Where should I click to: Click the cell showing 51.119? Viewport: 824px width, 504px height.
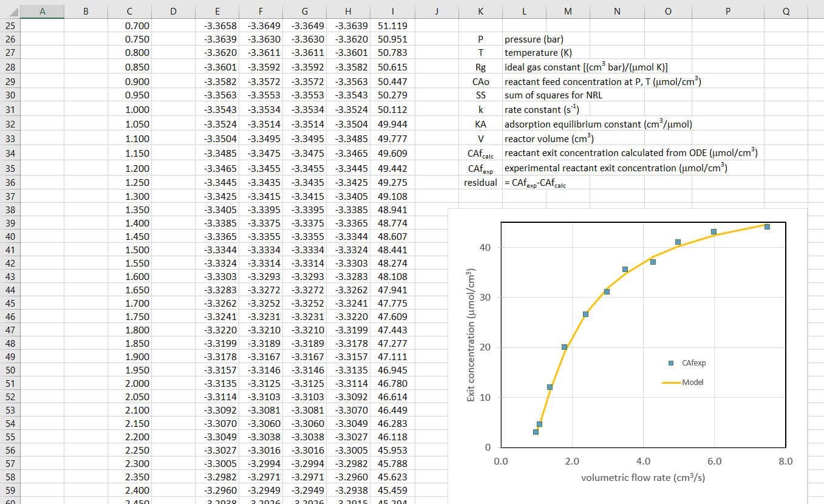392,26
